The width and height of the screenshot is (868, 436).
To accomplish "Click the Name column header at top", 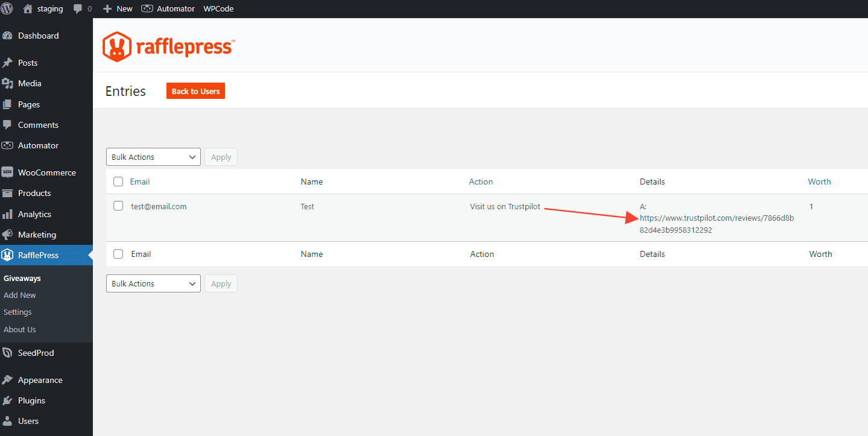I will coord(312,182).
